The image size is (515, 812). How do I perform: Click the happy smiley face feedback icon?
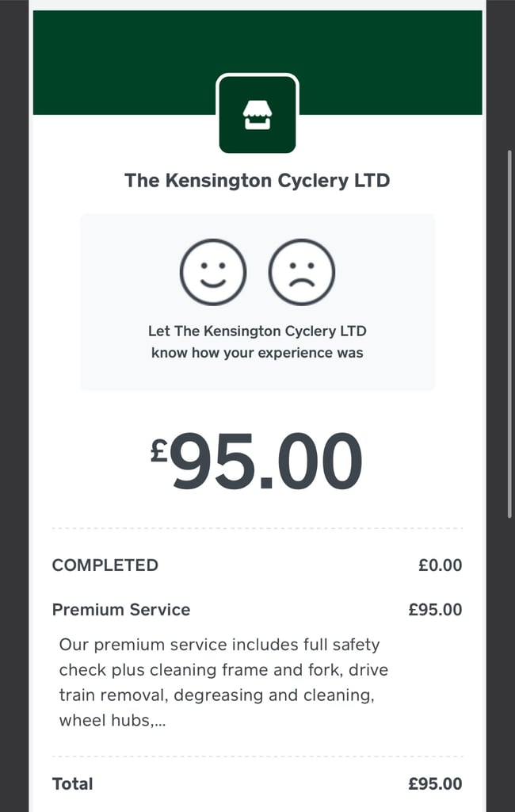click(212, 272)
